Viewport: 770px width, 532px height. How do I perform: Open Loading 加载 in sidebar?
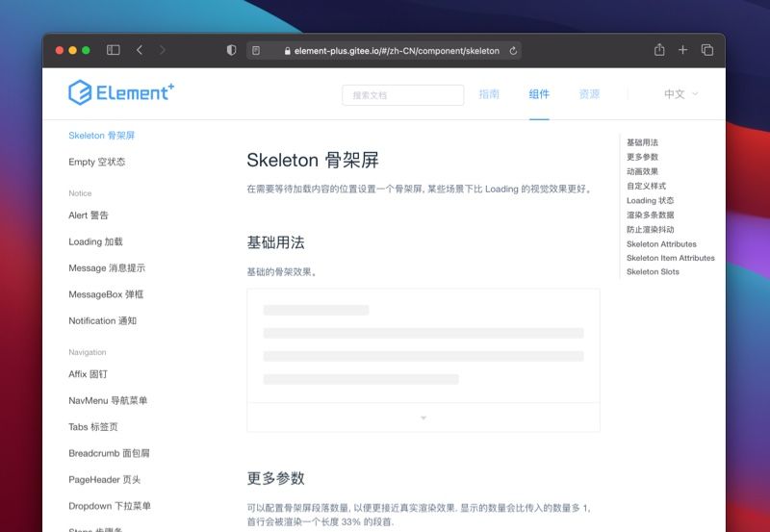coord(95,241)
